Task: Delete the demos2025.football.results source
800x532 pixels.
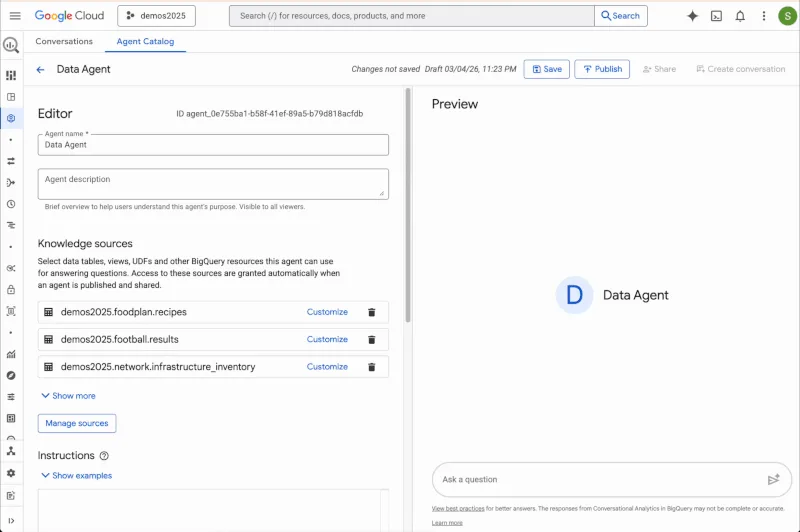Action: pos(371,340)
